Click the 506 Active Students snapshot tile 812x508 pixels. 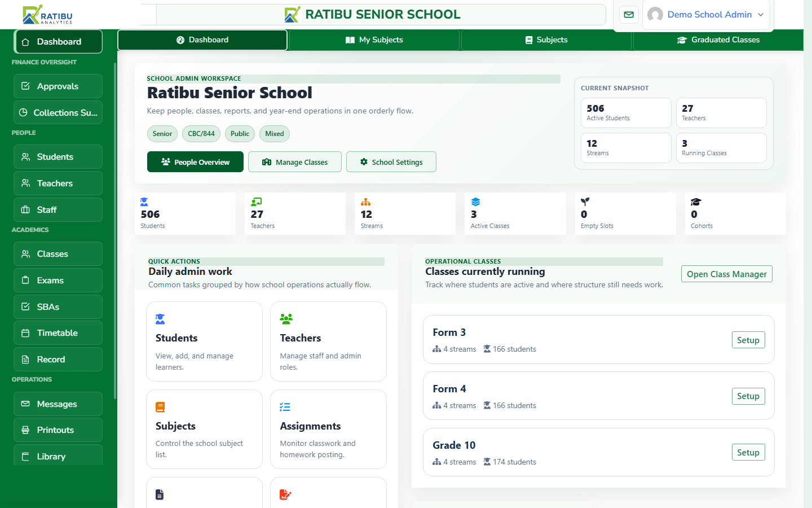[626, 113]
